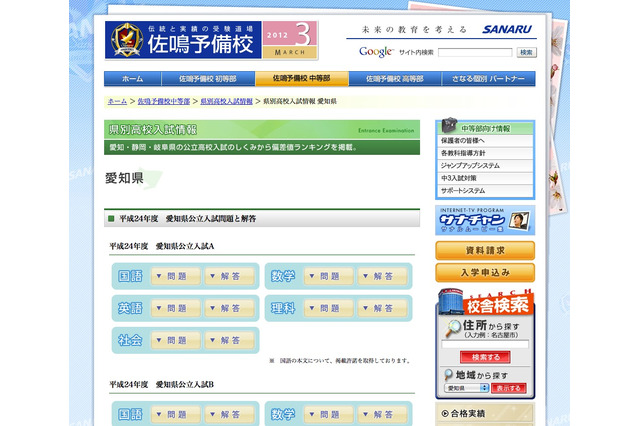Click the 入学申込み orange button
The image size is (640, 426).
tap(485, 273)
